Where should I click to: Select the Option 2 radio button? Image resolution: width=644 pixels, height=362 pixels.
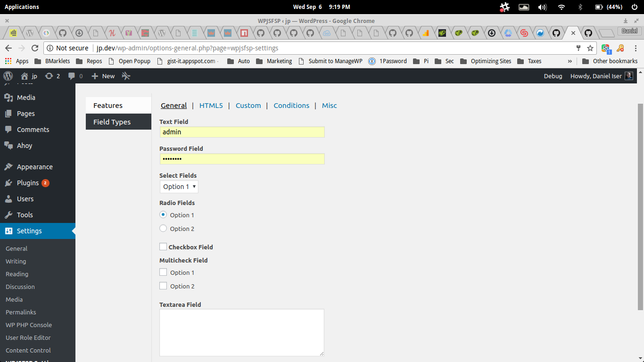163,228
